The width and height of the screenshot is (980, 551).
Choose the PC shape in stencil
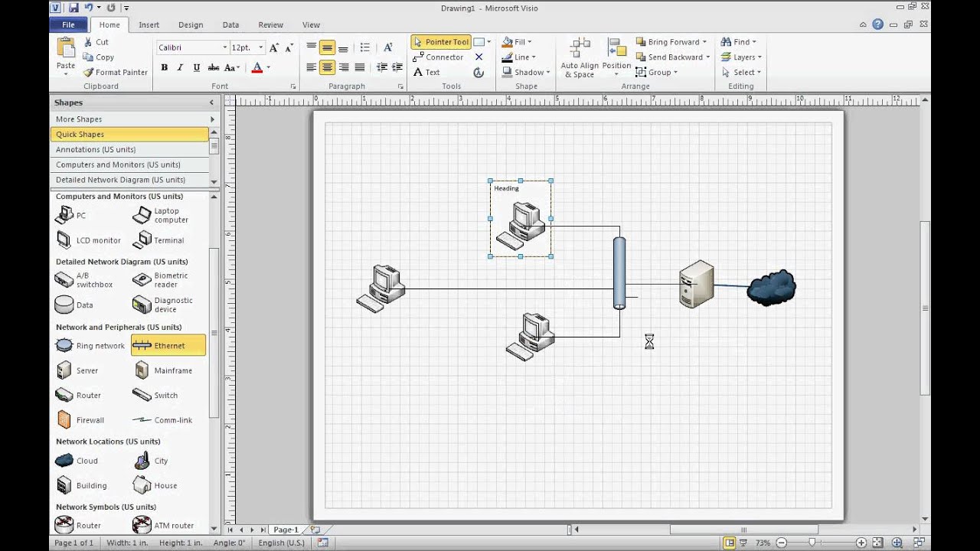click(71, 215)
